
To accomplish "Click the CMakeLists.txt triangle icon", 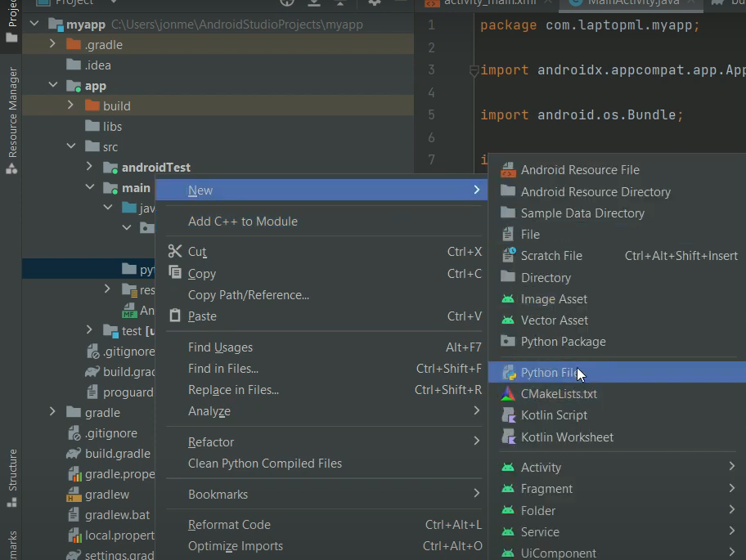I will [x=508, y=393].
